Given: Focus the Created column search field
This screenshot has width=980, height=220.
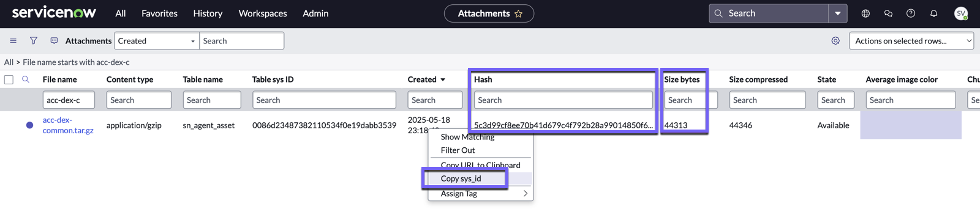Looking at the screenshot, I should pyautogui.click(x=435, y=100).
